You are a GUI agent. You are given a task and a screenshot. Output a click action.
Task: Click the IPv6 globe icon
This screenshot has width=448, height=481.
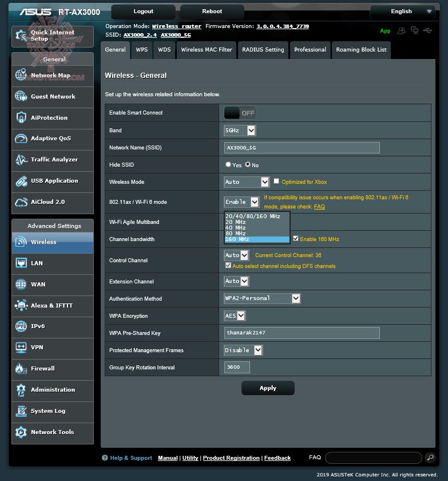click(x=21, y=326)
